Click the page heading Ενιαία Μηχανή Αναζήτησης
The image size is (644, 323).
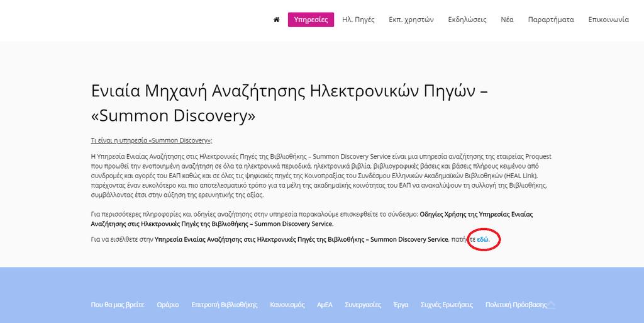tap(289, 103)
